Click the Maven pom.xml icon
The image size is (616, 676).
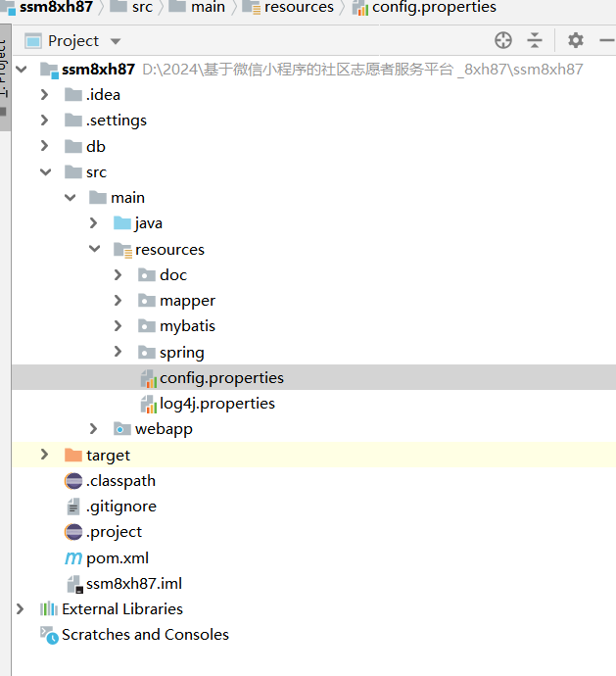(x=73, y=558)
